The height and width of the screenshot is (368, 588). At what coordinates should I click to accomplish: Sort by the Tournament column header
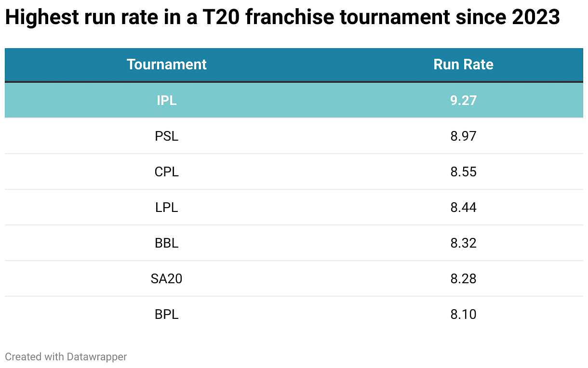tap(167, 65)
